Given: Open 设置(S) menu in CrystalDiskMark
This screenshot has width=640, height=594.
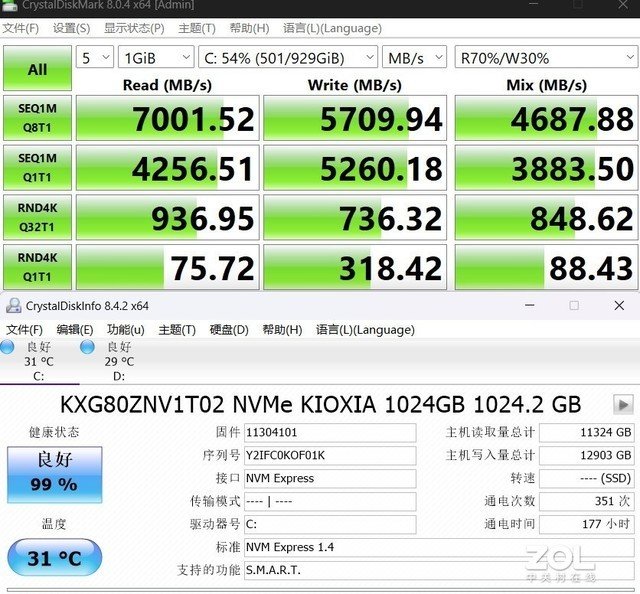Looking at the screenshot, I should point(71,29).
